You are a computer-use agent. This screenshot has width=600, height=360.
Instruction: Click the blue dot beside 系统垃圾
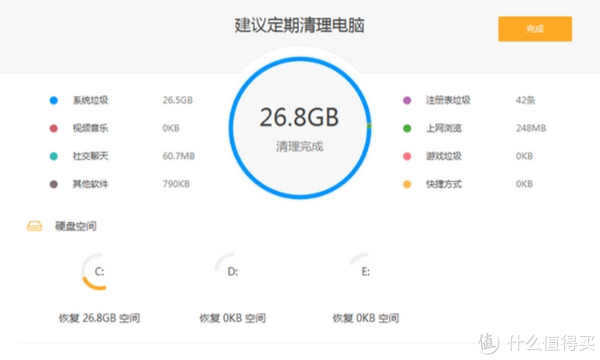point(54,100)
